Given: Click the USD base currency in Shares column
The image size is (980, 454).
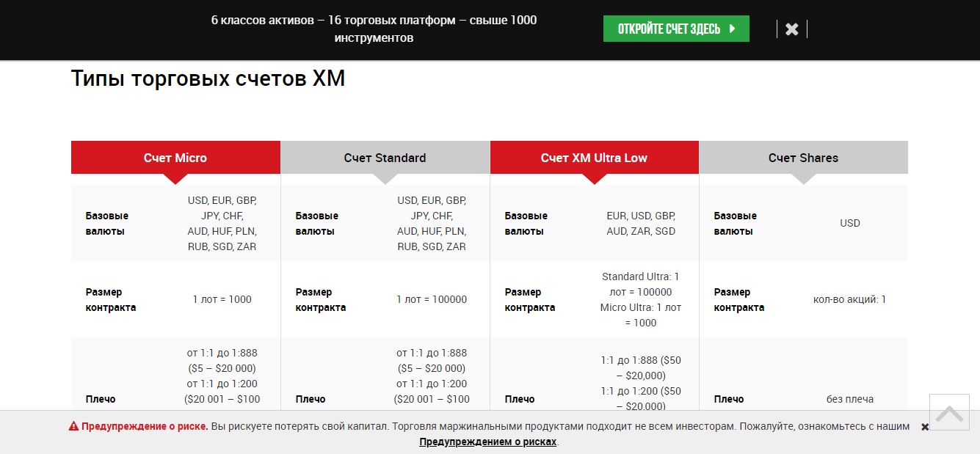Looking at the screenshot, I should coord(849,223).
